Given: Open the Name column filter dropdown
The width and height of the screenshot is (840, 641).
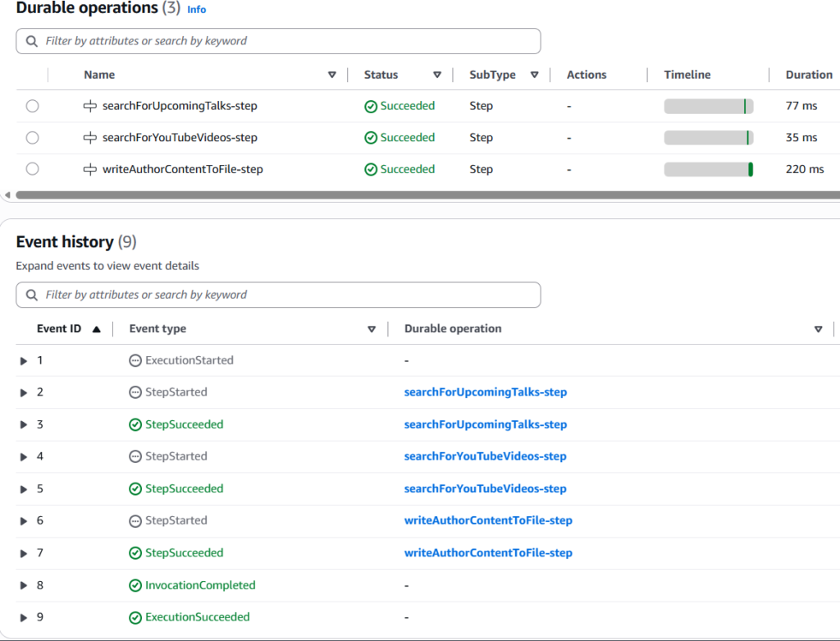Looking at the screenshot, I should (332, 75).
